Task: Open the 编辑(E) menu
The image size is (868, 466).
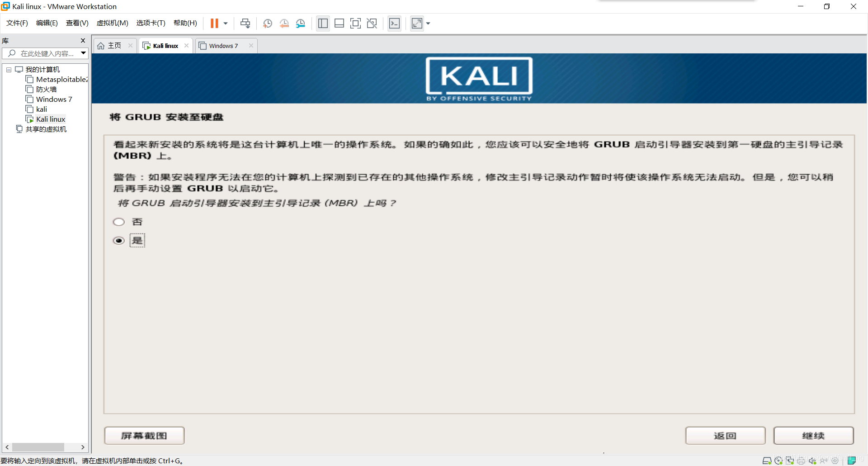Action: [x=47, y=23]
